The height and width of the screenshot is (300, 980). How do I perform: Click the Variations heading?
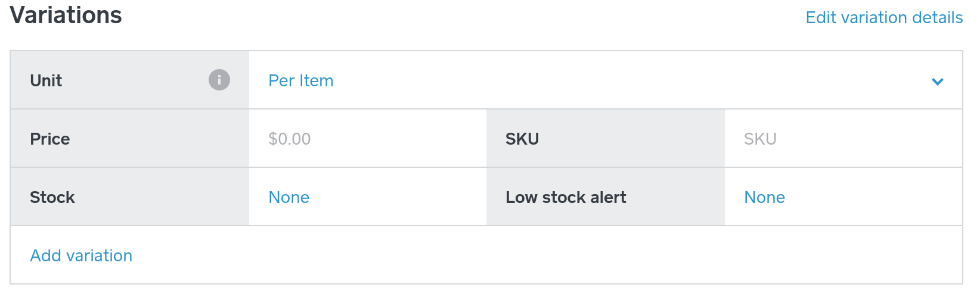pyautogui.click(x=66, y=15)
